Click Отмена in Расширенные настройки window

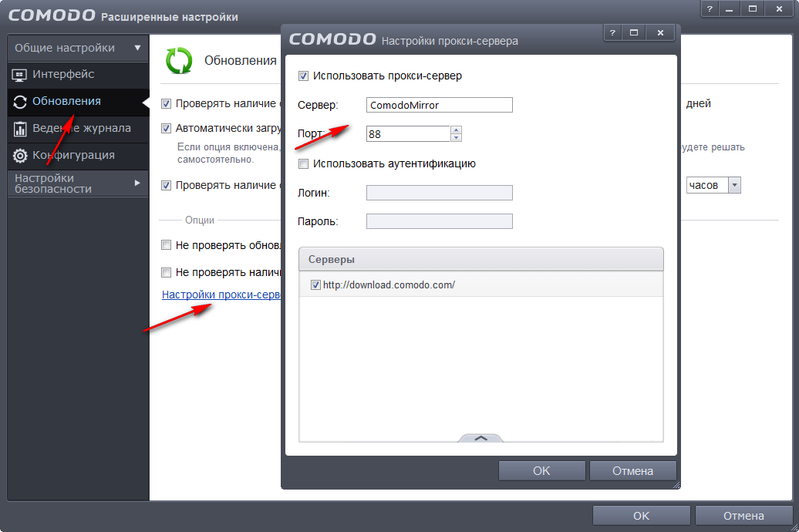[x=744, y=516]
